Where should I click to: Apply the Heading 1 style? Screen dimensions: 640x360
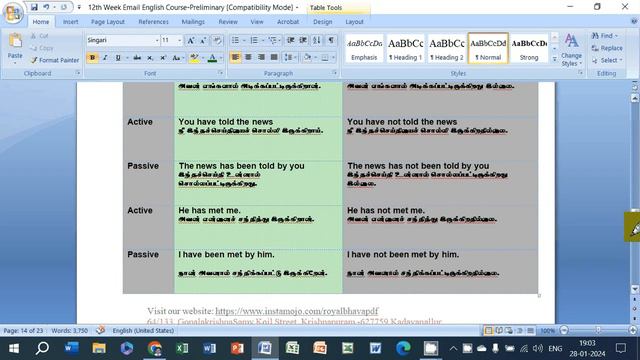pyautogui.click(x=405, y=48)
